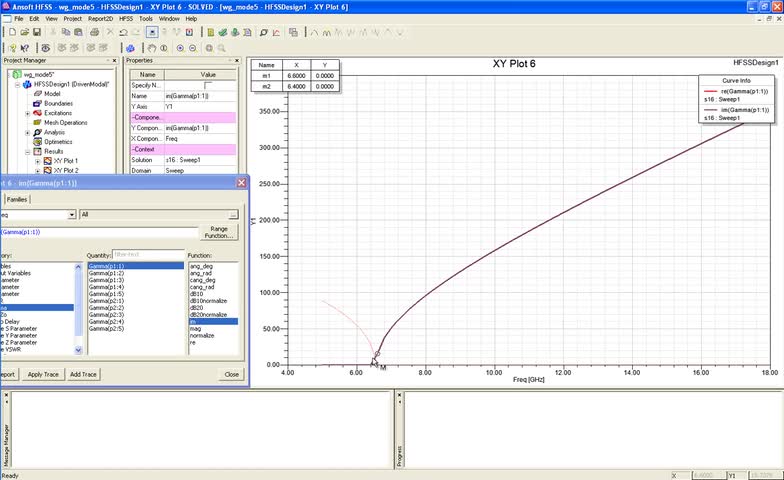Click the Undo toolbar icon
Viewport: 784px width, 480px height.
click(123, 32)
